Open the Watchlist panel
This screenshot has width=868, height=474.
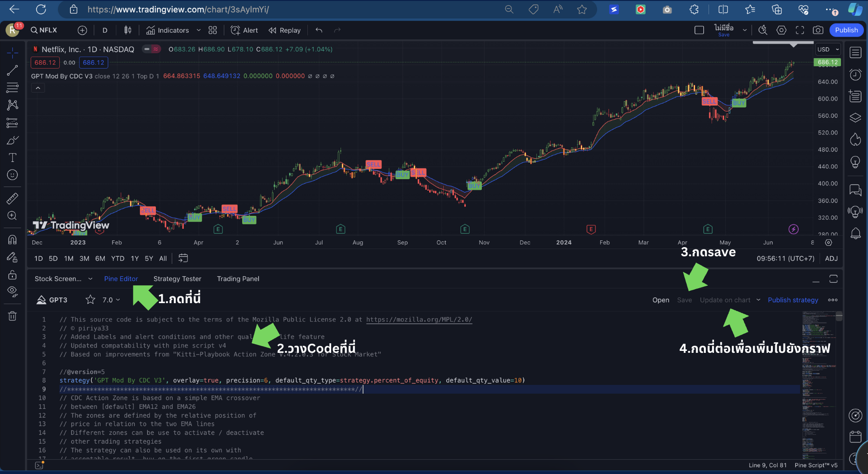[855, 52]
